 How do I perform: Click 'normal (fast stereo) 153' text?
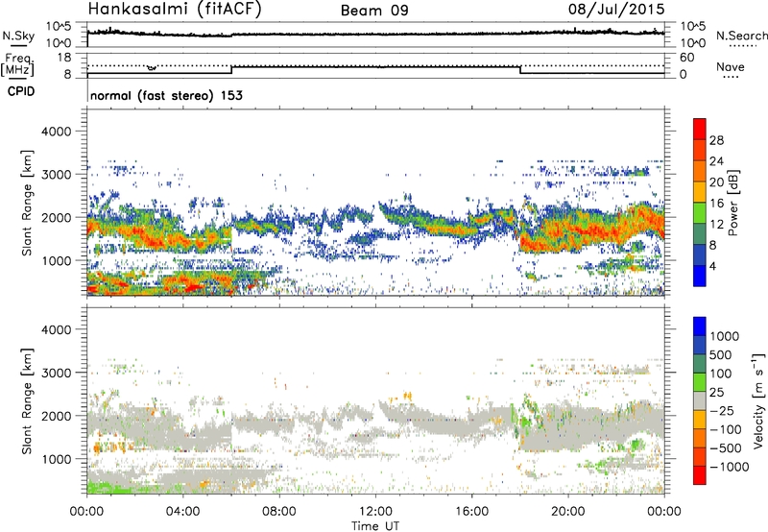click(x=166, y=96)
